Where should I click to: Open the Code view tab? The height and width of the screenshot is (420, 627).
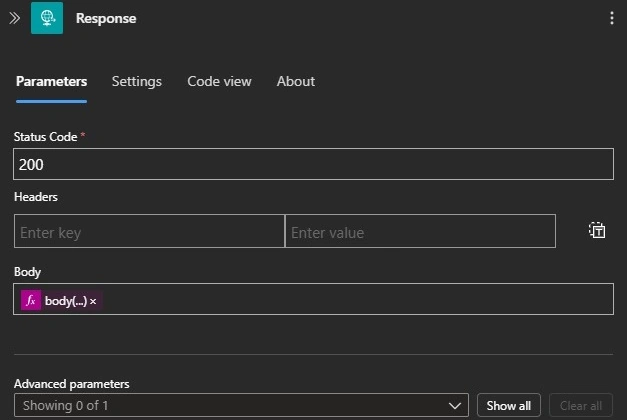(x=219, y=82)
